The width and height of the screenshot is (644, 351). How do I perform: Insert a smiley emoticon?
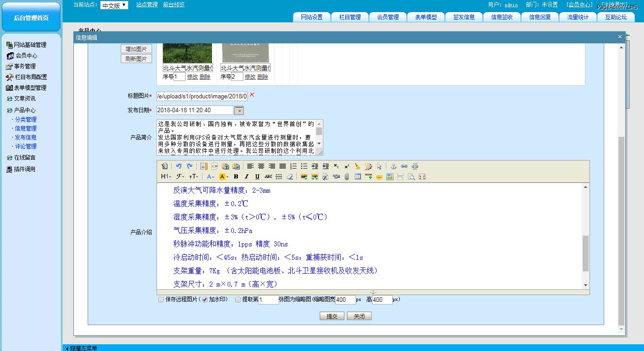379,177
